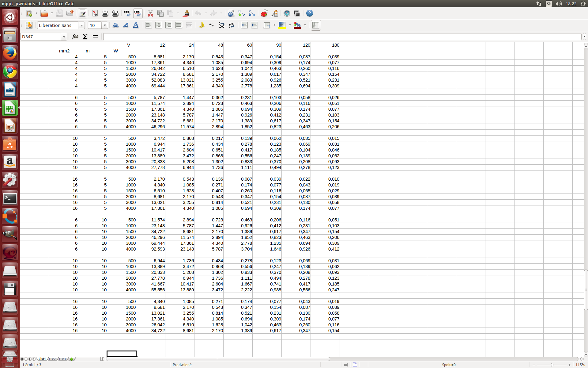Open the Navigator compass icon
Viewport: 588px width, 368px height.
[x=287, y=13]
